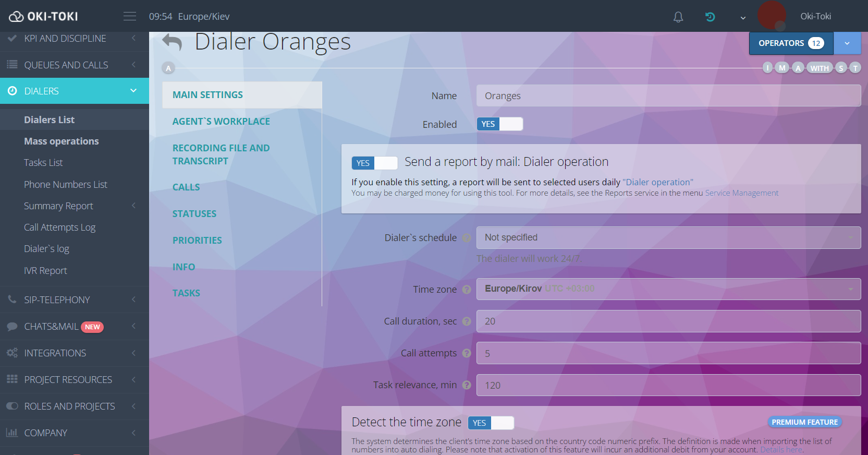
Task: Toggle the hamburger menu icon
Action: pyautogui.click(x=130, y=16)
